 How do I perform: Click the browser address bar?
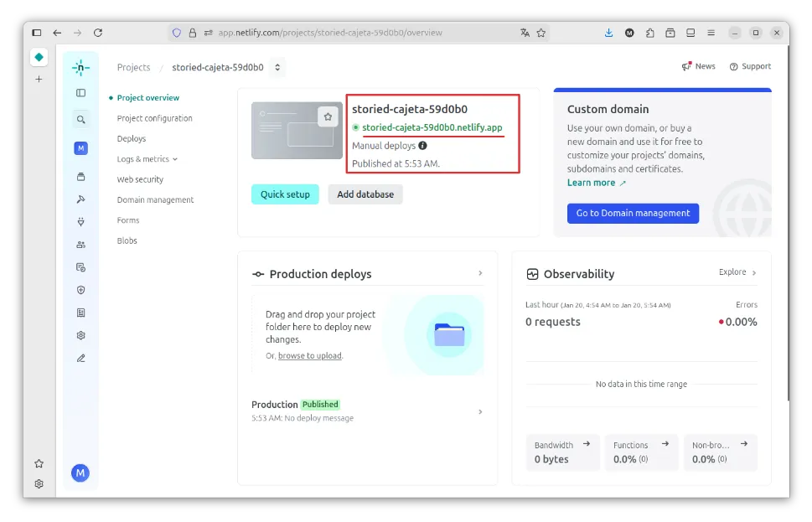(x=360, y=33)
